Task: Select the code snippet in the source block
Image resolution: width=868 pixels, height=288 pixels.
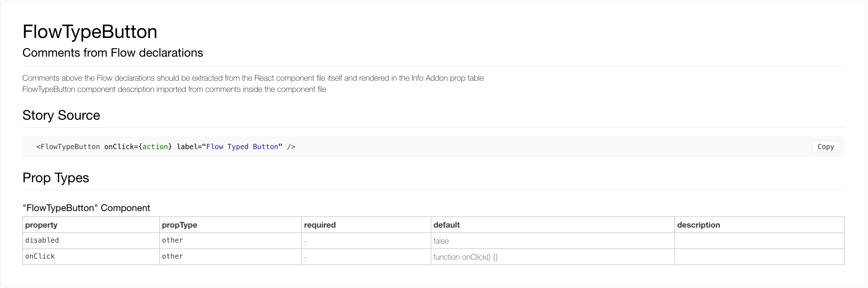Action: (165, 146)
